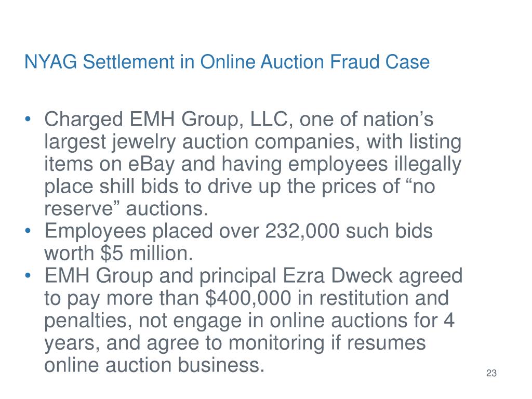
Task: Click the word "penalties" in the third bullet
Action: point(86,321)
